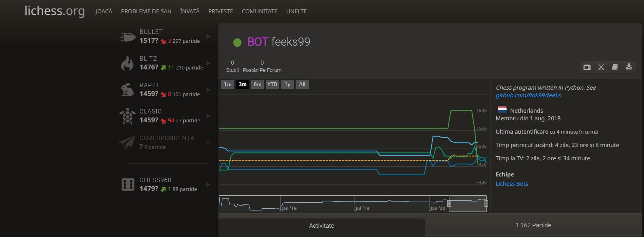644x237 pixels.
Task: Select the 1m chart range
Action: click(x=228, y=84)
